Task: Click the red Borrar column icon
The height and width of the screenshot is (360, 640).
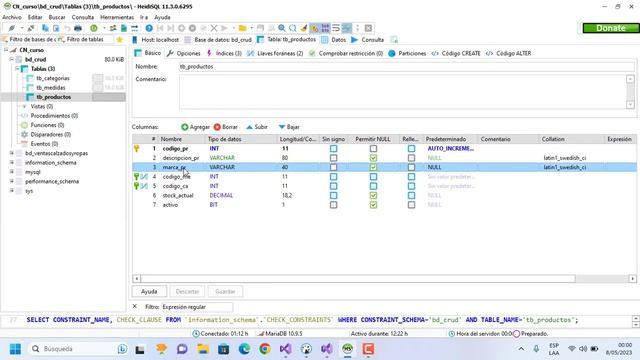Action: [x=217, y=127]
